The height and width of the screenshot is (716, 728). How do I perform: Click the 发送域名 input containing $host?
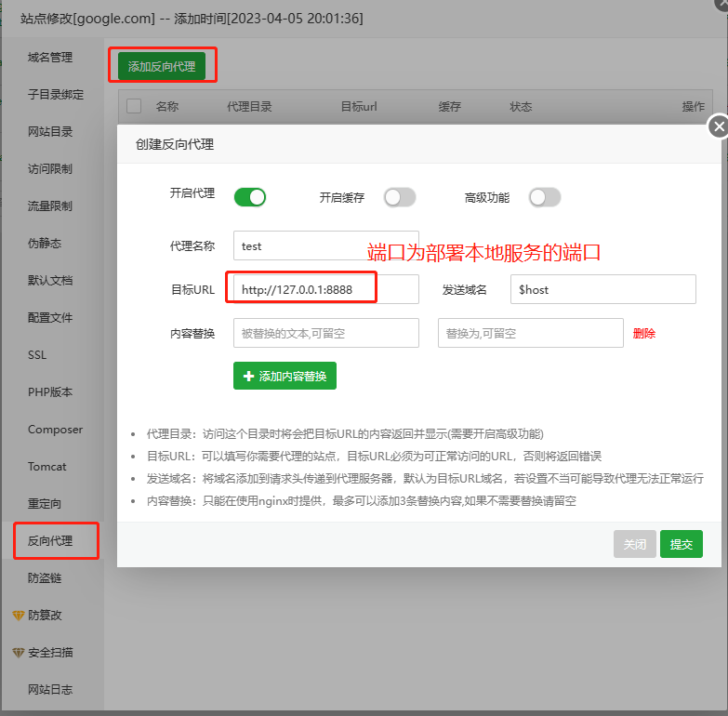[x=603, y=289]
